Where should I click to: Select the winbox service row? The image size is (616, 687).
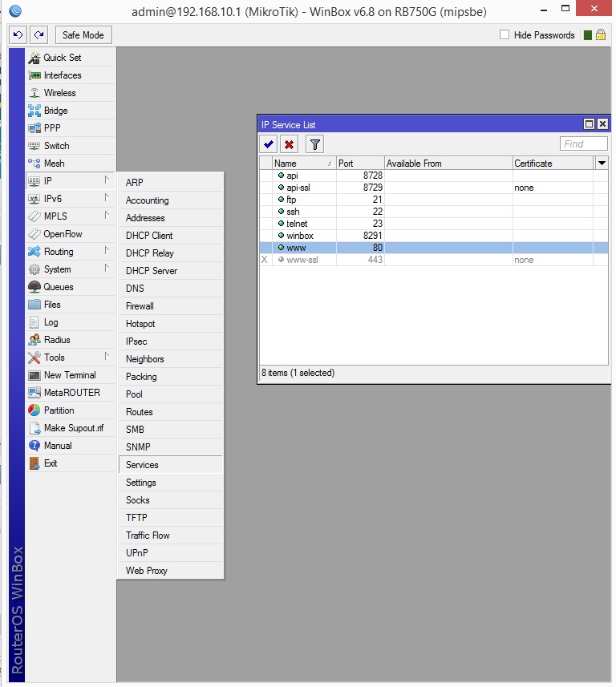point(434,236)
